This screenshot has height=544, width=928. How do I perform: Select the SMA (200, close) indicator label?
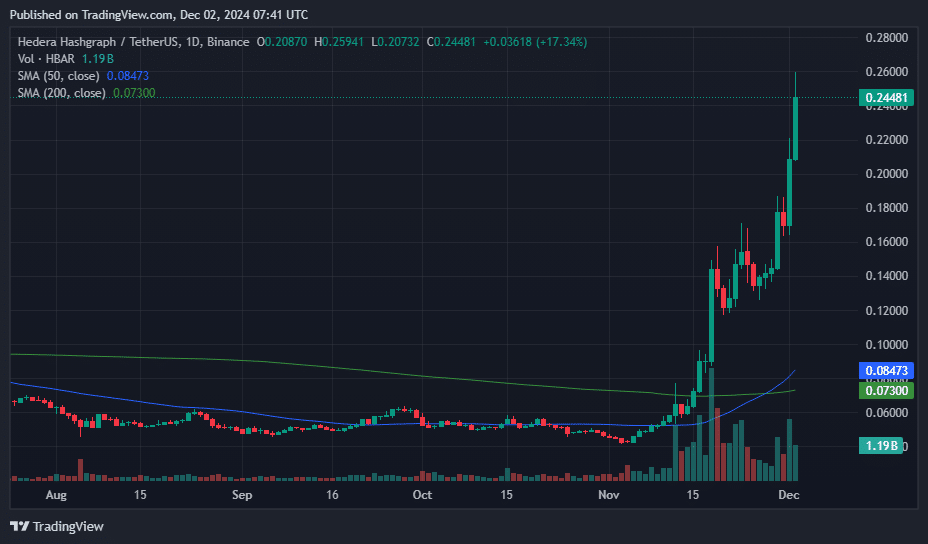[62, 93]
